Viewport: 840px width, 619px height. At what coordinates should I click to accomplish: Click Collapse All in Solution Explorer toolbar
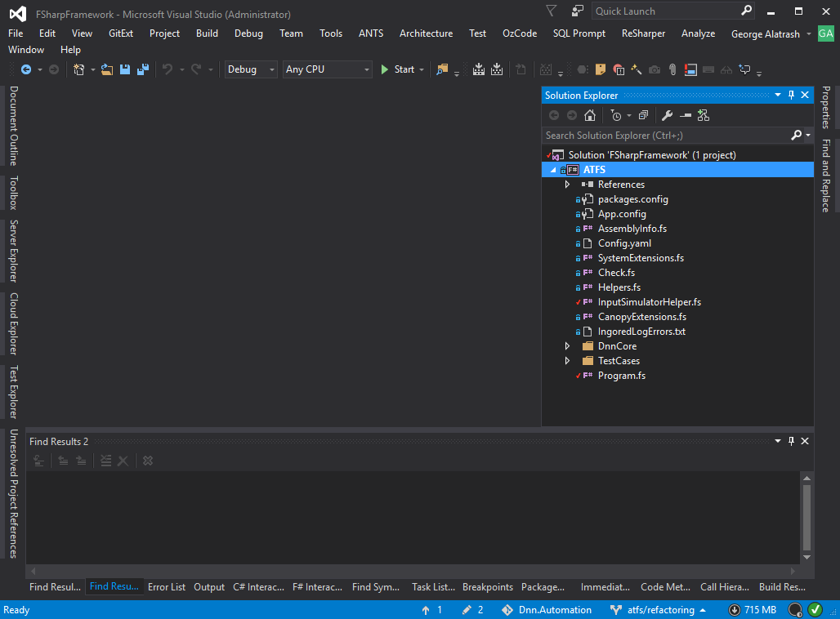pyautogui.click(x=643, y=115)
